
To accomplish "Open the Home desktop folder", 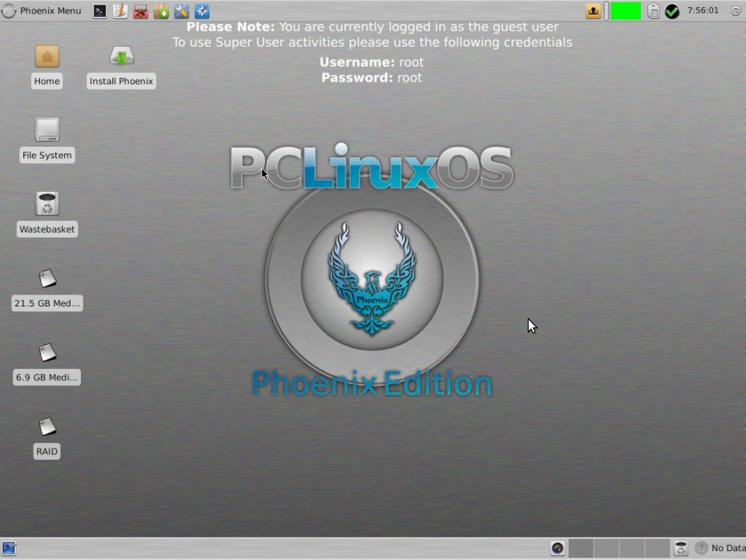I will point(47,66).
